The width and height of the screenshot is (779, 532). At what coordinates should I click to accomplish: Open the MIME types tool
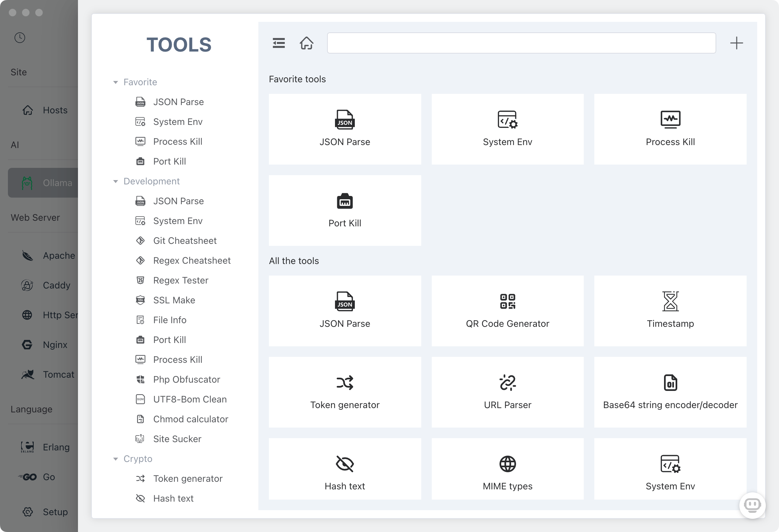click(x=507, y=469)
